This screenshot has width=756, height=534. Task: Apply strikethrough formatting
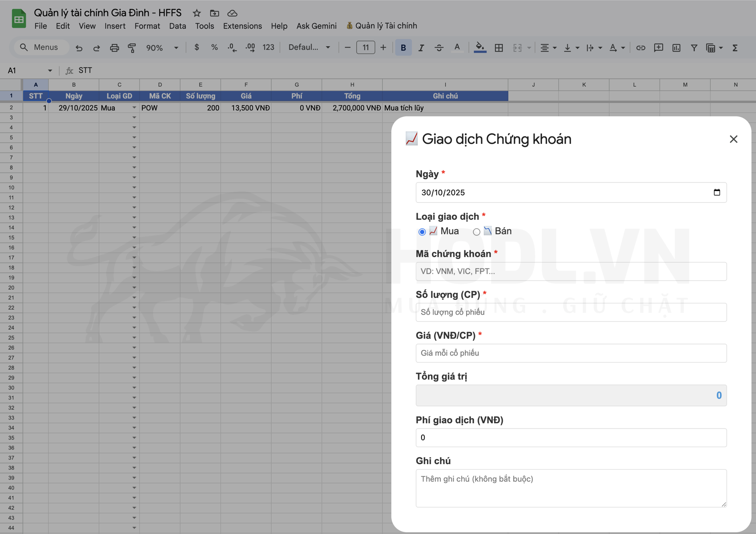tap(439, 47)
